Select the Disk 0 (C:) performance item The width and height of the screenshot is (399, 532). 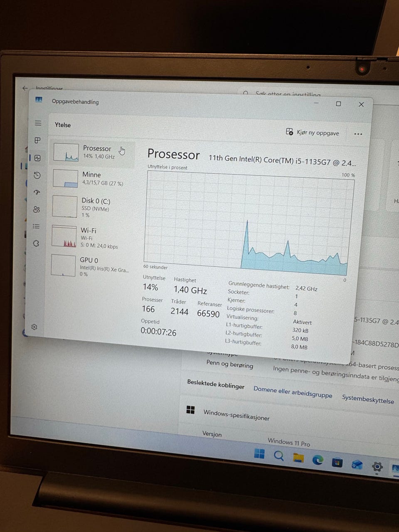coord(91,207)
